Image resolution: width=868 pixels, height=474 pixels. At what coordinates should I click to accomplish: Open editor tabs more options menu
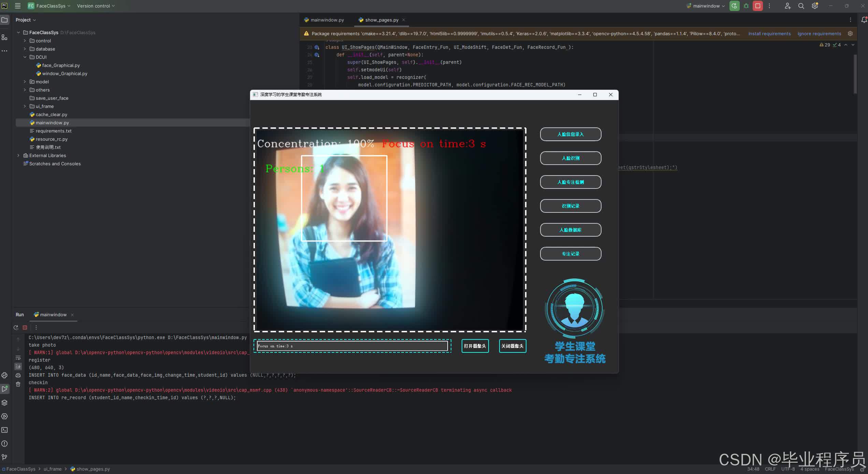click(x=850, y=20)
